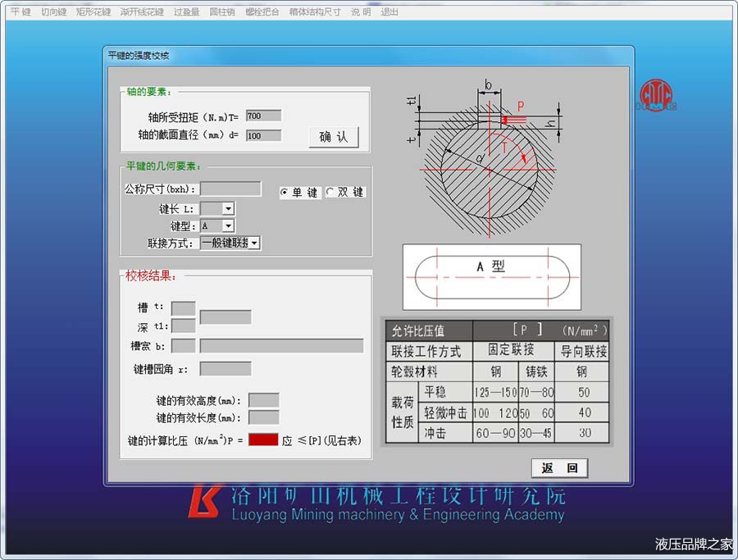The height and width of the screenshot is (560, 738).
Task: Select the 单键 radio option
Action: [x=285, y=192]
